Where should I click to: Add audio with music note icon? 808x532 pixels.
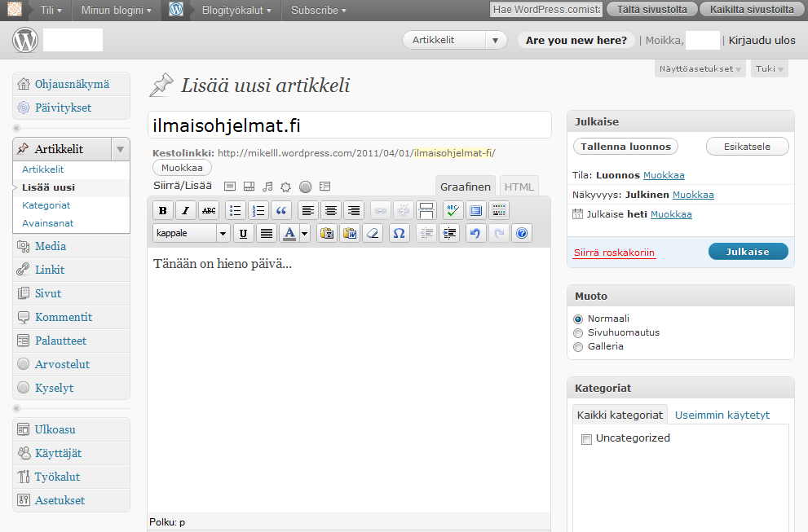coord(267,187)
